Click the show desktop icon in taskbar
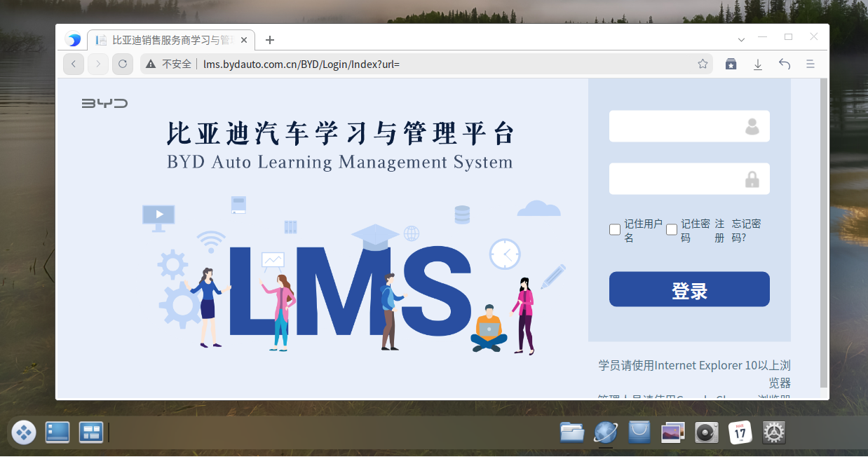This screenshot has height=457, width=868. 57,432
